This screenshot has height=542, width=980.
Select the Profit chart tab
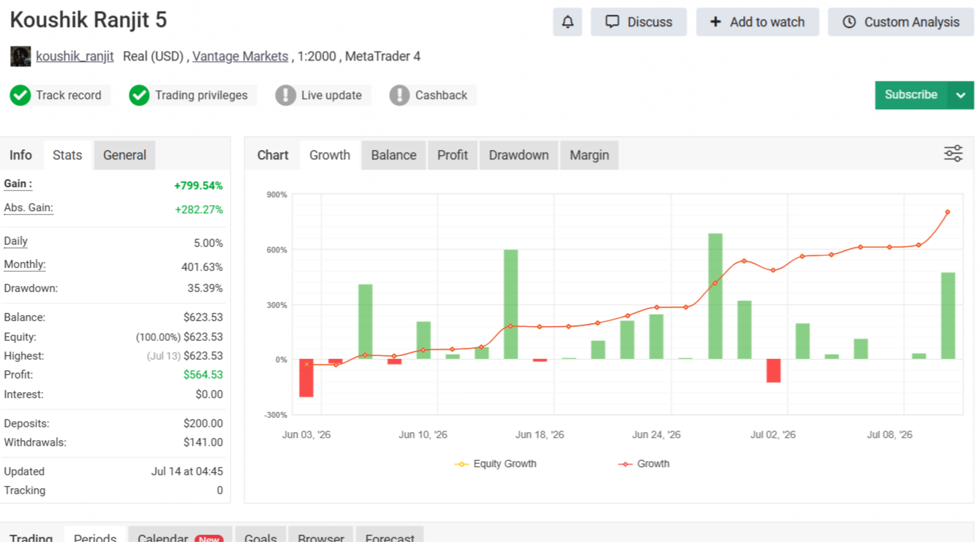452,155
